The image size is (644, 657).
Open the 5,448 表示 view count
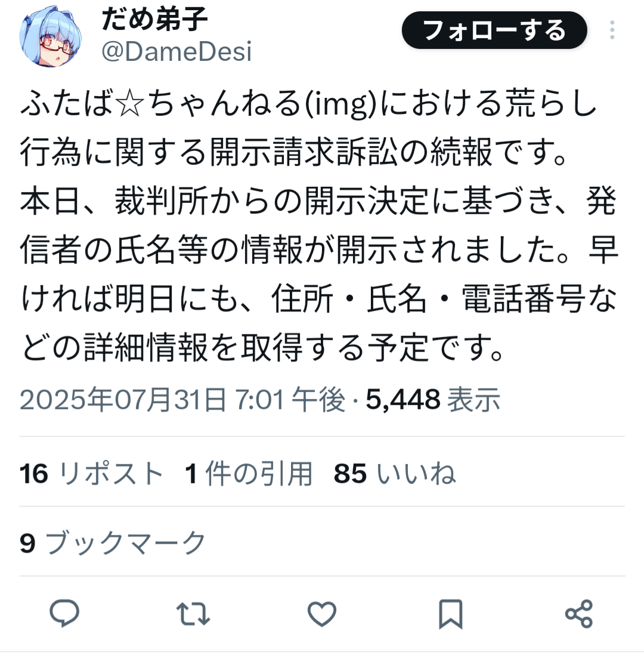pos(433,399)
